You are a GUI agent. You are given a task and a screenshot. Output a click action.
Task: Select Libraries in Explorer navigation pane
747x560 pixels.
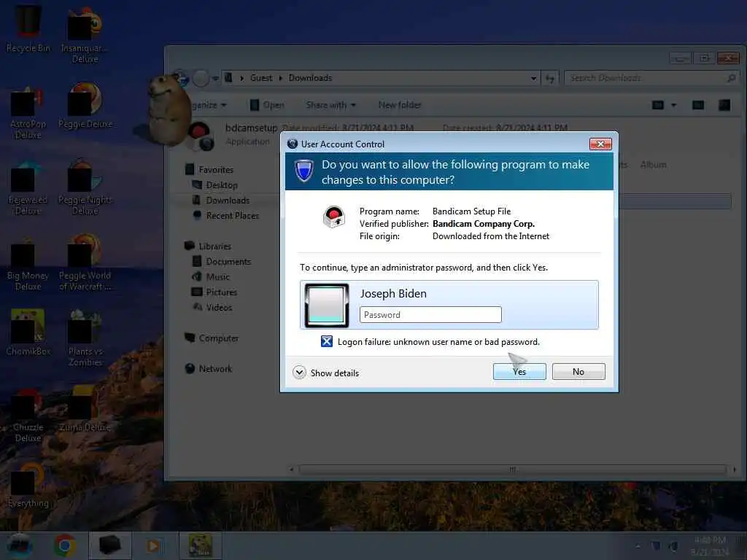tap(215, 246)
